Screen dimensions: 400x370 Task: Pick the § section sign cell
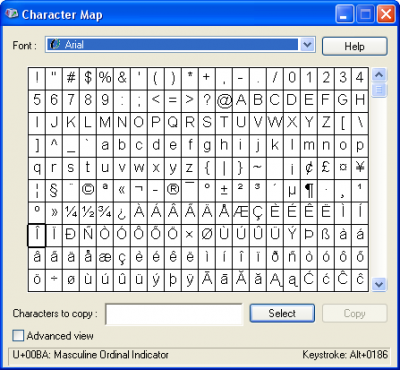click(x=54, y=190)
